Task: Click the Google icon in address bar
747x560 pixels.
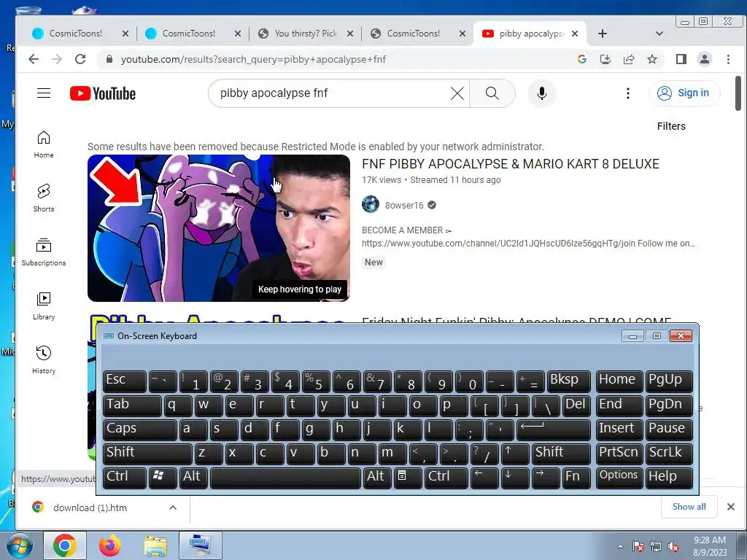Action: click(581, 59)
